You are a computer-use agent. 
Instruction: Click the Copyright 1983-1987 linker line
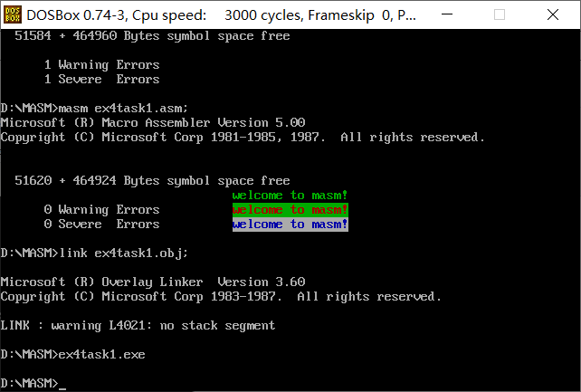point(221,296)
